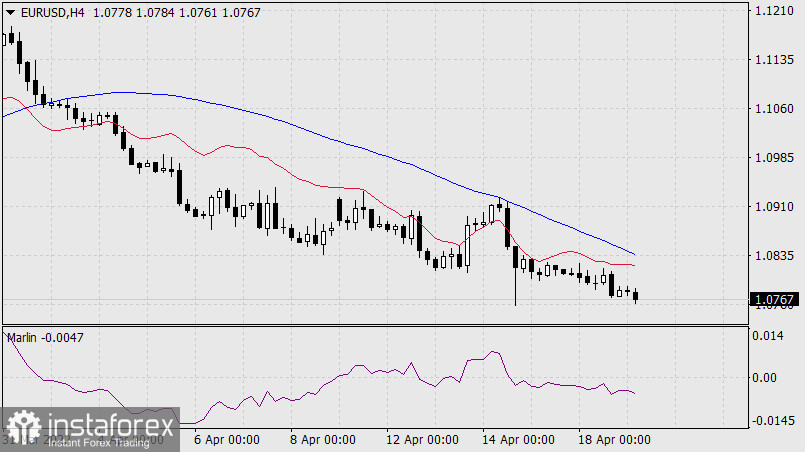
Task: Click the current price label 1.0767
Action: coord(775,299)
